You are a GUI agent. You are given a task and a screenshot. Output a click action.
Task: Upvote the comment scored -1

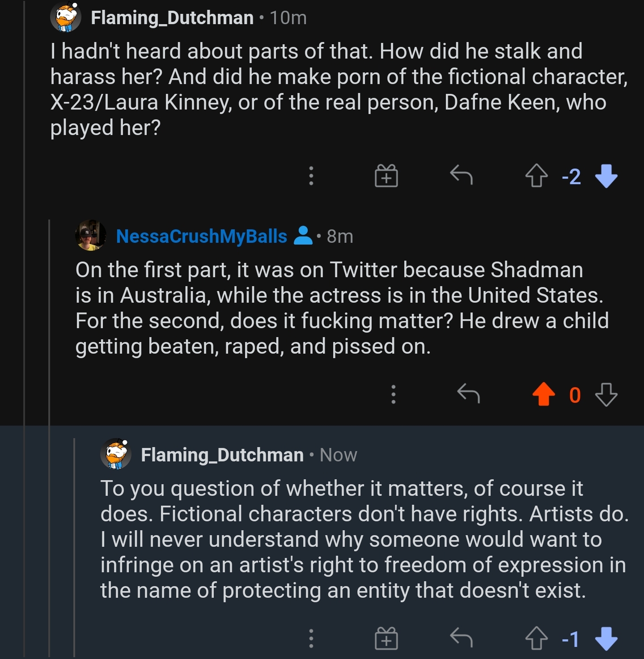[x=536, y=638]
